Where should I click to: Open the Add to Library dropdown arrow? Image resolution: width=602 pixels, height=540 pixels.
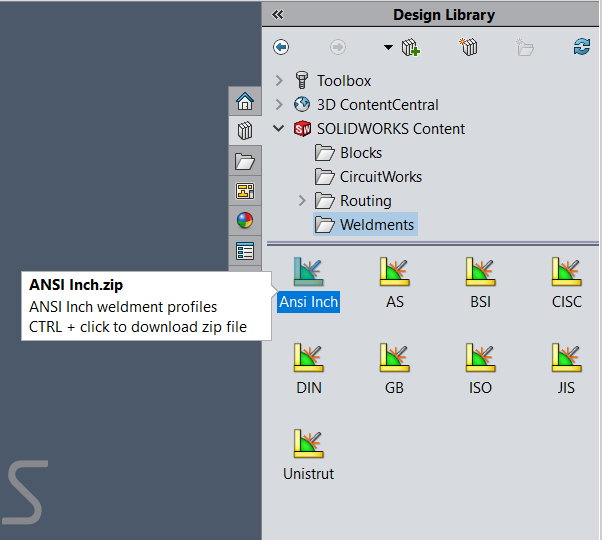388,48
